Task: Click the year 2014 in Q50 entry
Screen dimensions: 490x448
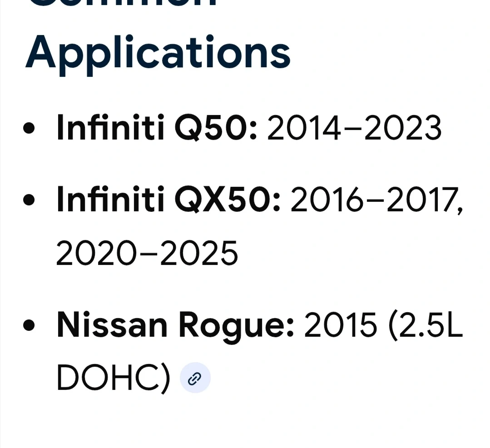Action: coord(304,128)
